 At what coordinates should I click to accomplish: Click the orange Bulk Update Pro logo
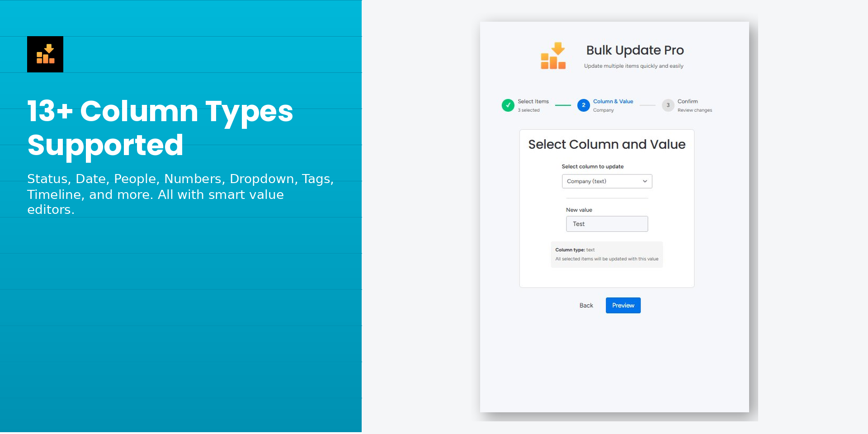coord(553,56)
